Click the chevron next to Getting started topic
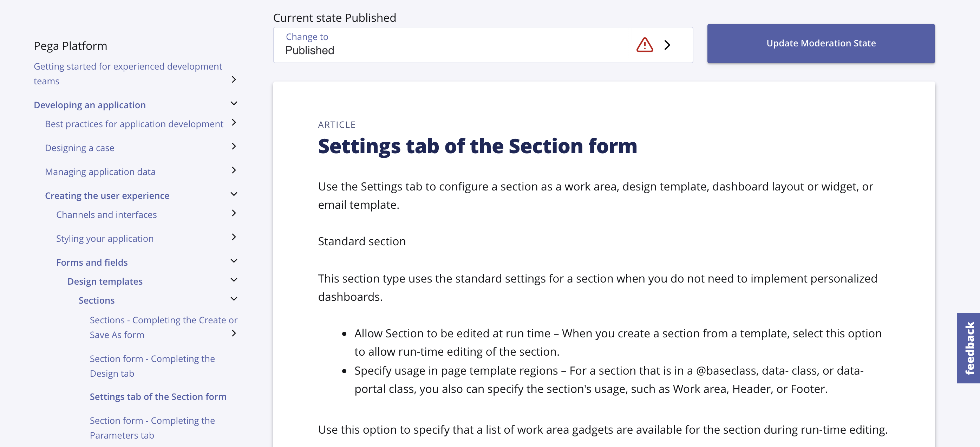 (234, 79)
